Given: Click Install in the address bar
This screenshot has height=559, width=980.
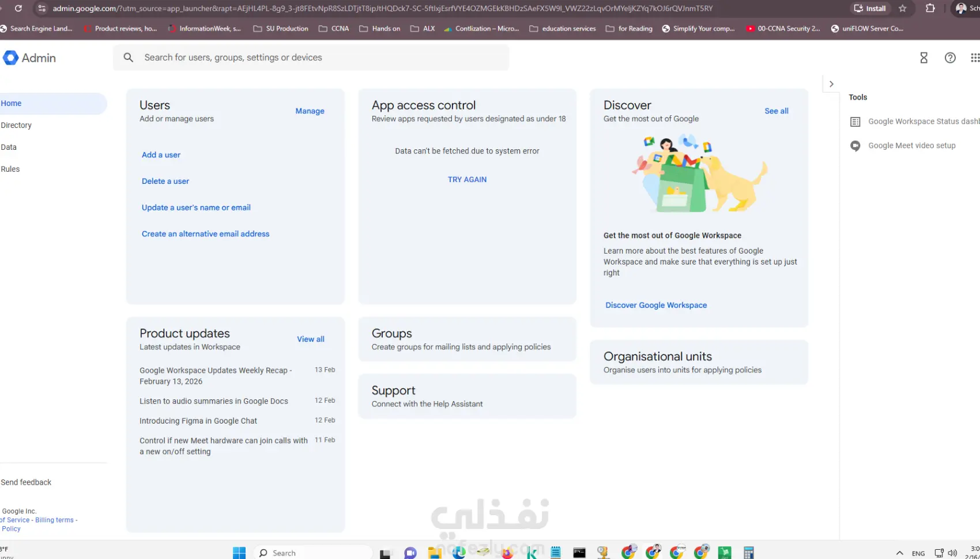Looking at the screenshot, I should 870,9.
